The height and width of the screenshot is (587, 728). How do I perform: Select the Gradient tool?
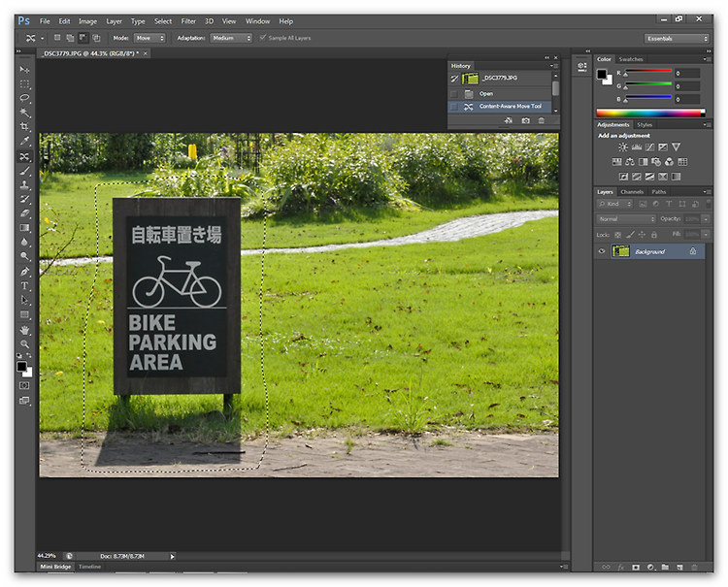point(24,228)
